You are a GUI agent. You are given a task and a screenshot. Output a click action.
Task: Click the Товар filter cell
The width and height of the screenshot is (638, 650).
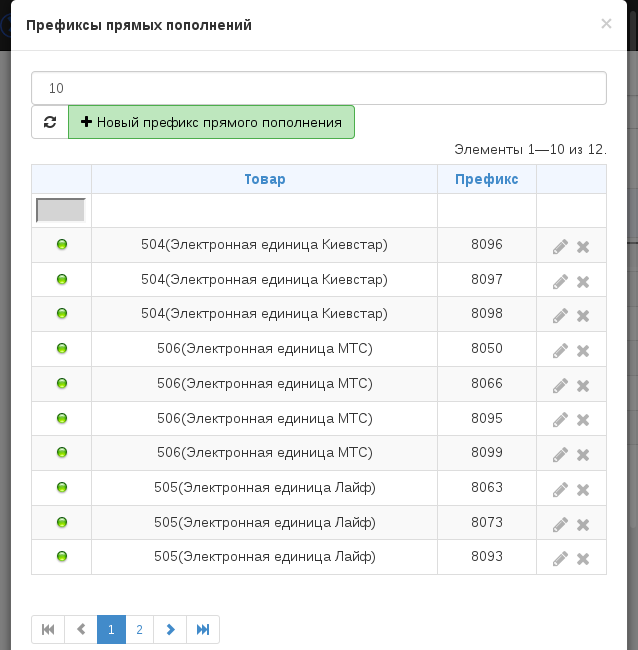click(264, 210)
